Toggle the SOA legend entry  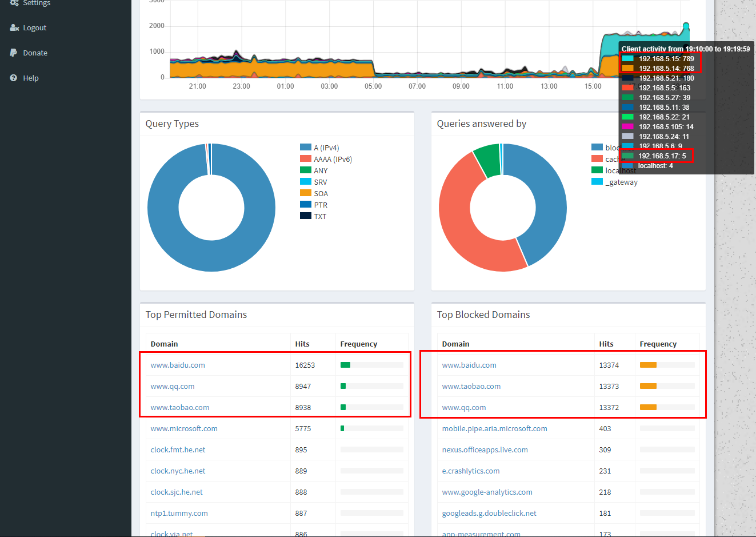coord(314,193)
